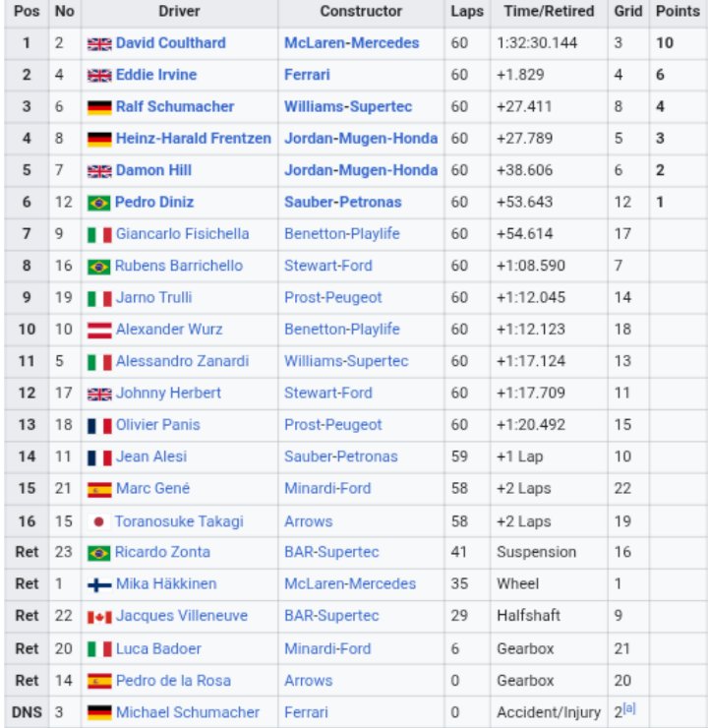708x728 pixels.
Task: Follow the Ricardo Zonta link
Action: [x=162, y=552]
